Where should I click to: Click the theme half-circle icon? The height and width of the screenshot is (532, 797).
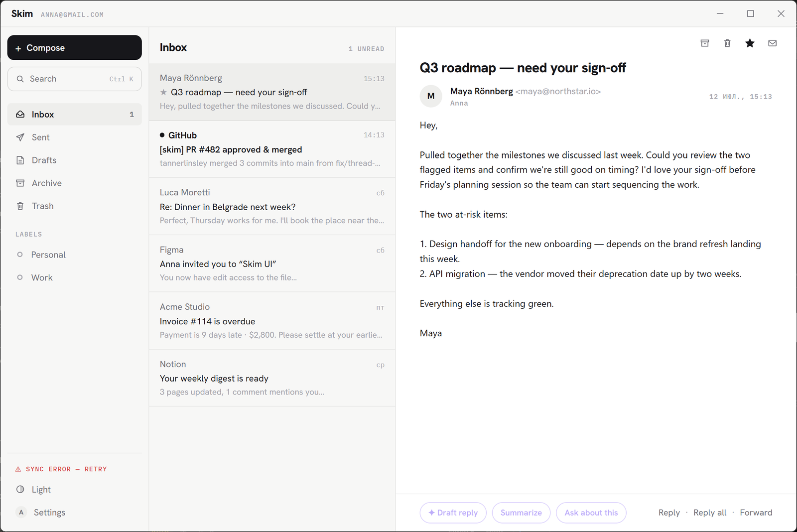pyautogui.click(x=20, y=489)
